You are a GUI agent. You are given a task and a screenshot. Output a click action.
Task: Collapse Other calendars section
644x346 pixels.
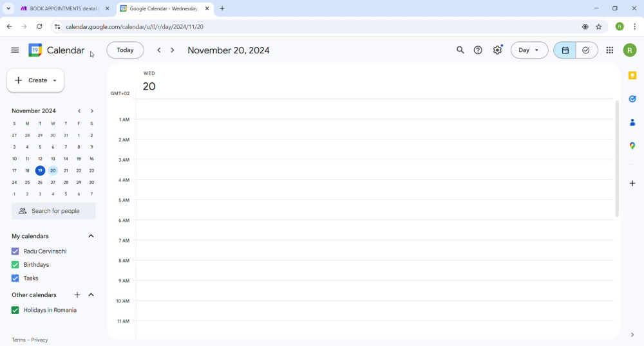click(x=91, y=295)
